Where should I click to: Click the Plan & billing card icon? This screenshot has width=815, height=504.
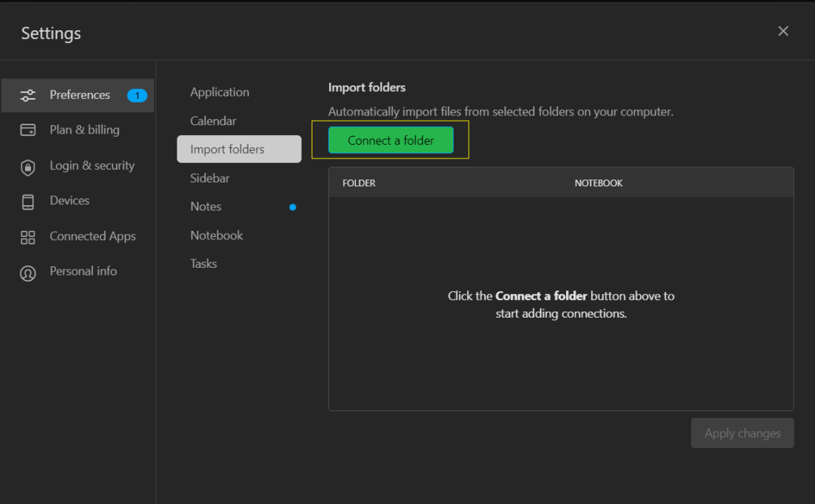[28, 130]
